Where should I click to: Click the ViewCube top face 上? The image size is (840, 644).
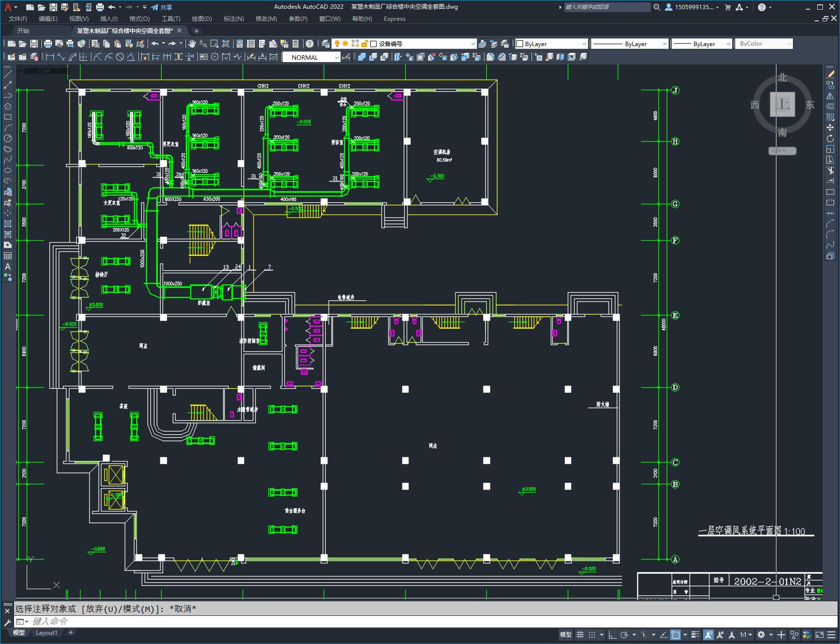point(782,104)
